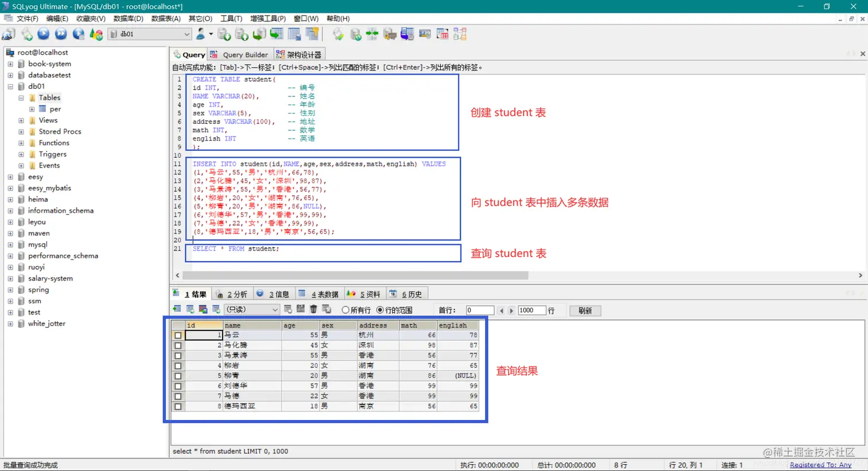Click the execute all queries double-arrow icon

click(x=61, y=34)
